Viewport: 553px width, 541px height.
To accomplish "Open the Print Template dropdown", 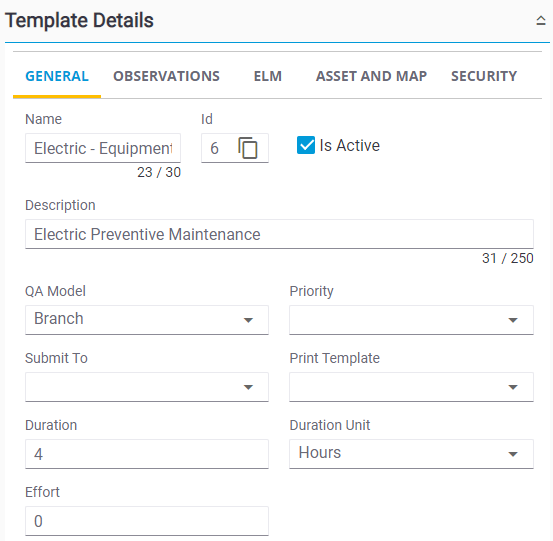I will click(411, 387).
